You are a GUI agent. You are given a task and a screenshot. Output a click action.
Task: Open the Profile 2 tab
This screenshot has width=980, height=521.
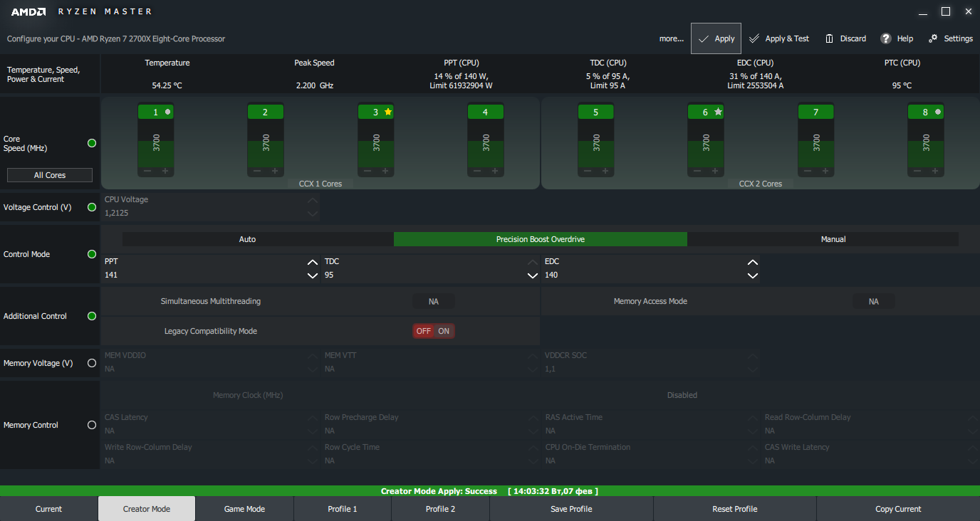(440, 509)
